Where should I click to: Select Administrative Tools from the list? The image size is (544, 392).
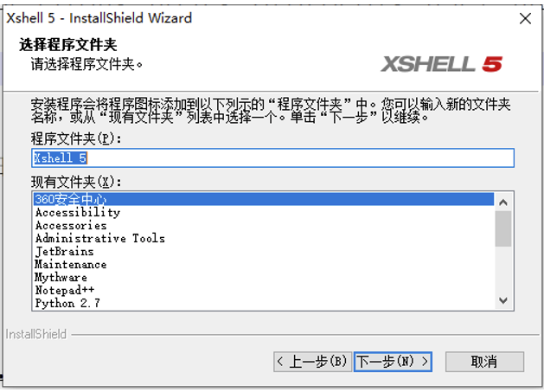(264, 238)
